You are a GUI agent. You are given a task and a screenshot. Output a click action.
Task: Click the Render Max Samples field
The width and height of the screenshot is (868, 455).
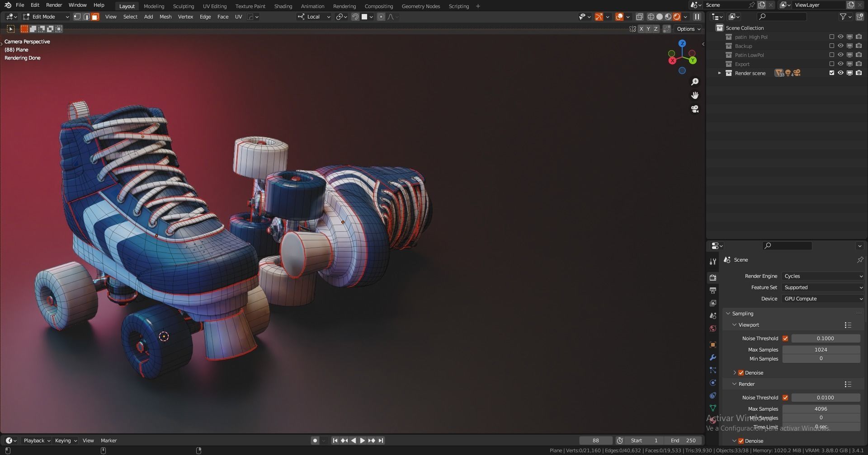click(x=821, y=409)
